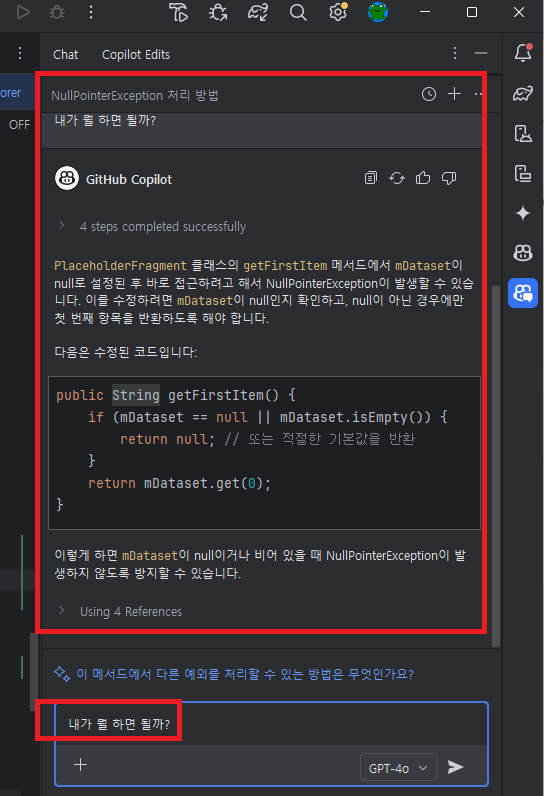Attach context with plus icon in input box
This screenshot has width=550, height=796.
80,765
